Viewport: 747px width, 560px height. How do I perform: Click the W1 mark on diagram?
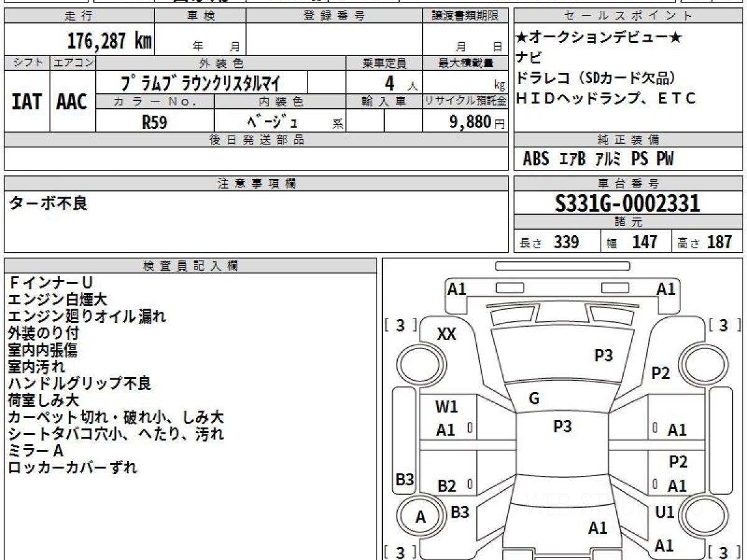tap(446, 407)
